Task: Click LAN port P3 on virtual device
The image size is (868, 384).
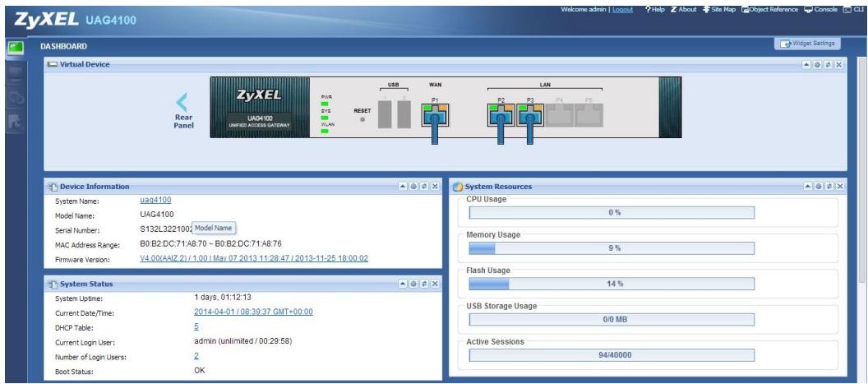Action: 530,115
